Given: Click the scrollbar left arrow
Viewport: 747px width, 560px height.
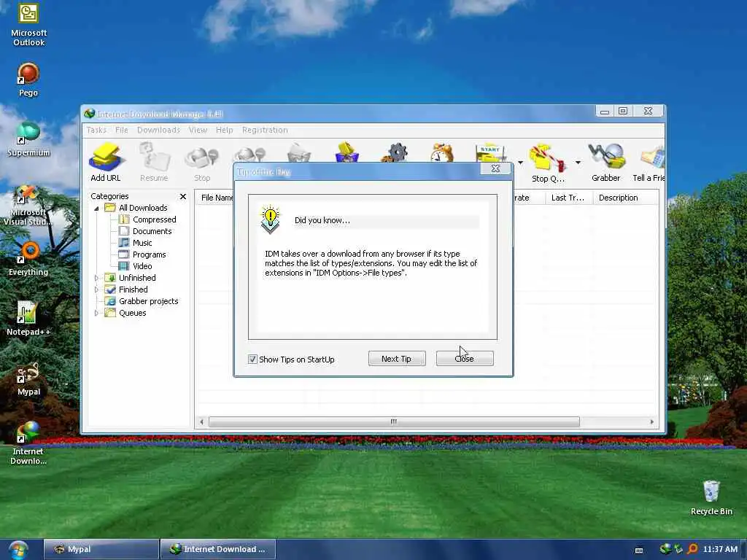Looking at the screenshot, I should [201, 422].
